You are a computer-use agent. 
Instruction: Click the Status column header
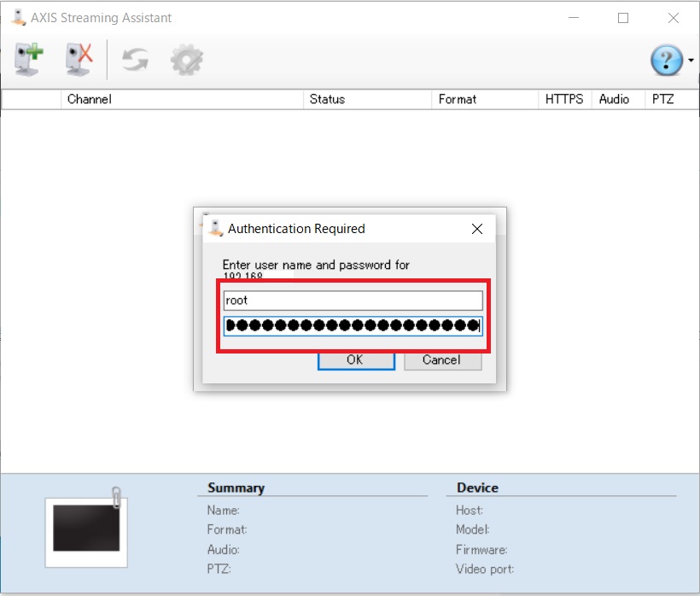tap(367, 99)
